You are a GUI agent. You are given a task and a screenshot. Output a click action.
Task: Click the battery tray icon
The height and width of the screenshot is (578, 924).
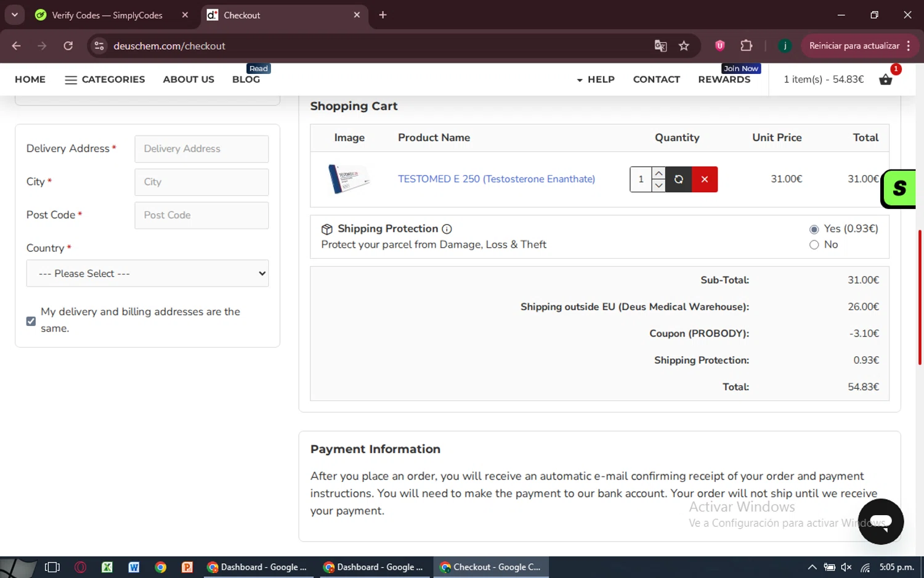(x=830, y=568)
